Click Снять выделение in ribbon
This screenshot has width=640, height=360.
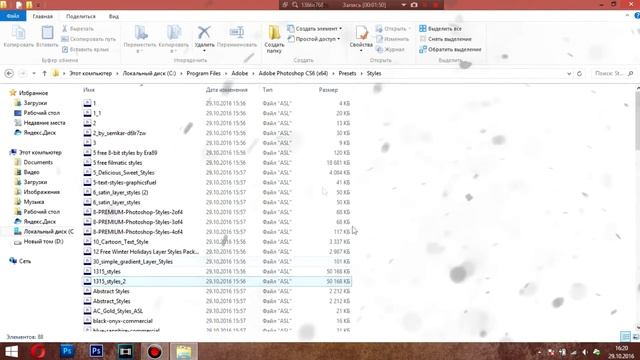[445, 39]
